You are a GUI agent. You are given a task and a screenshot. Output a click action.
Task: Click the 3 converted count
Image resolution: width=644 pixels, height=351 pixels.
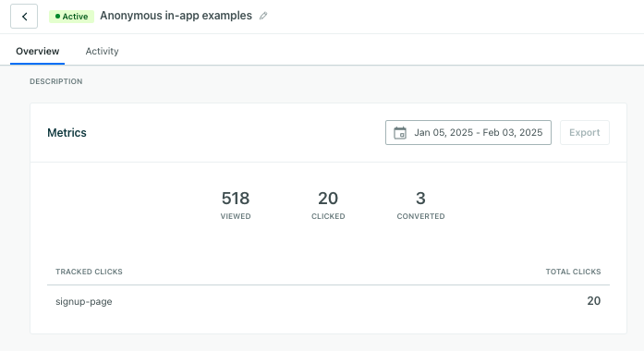pyautogui.click(x=420, y=199)
